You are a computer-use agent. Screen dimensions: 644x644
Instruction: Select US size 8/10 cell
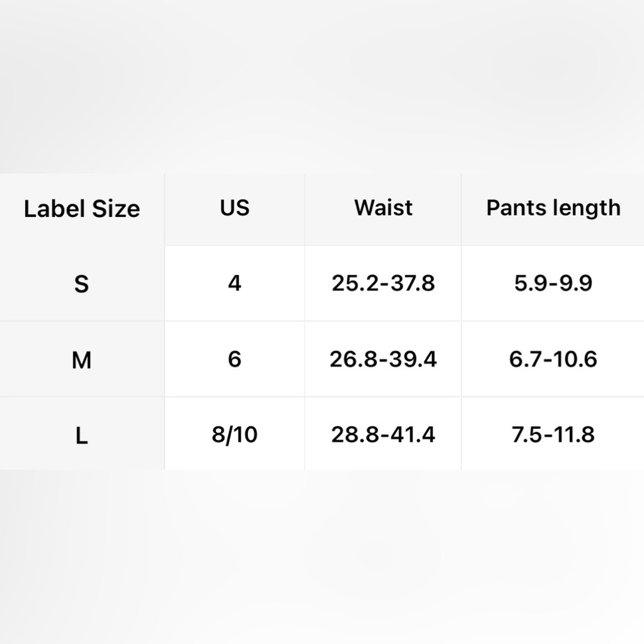tap(234, 434)
